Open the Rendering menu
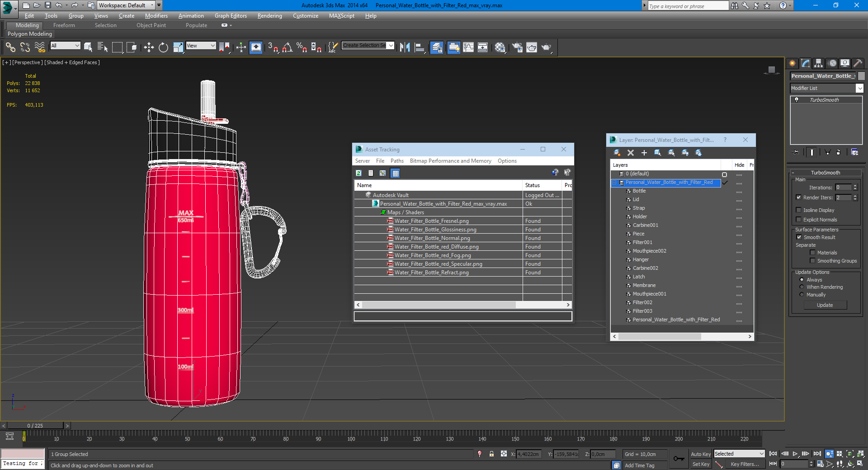 (x=270, y=16)
